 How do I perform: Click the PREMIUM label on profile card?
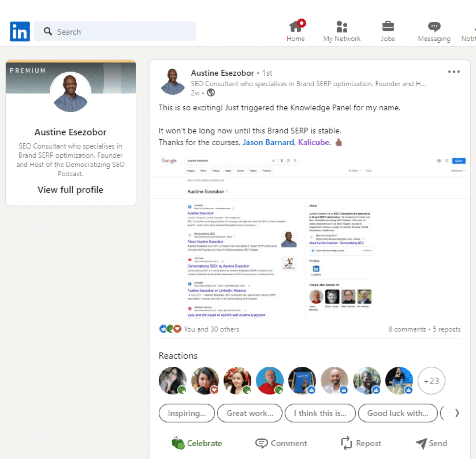coord(28,70)
